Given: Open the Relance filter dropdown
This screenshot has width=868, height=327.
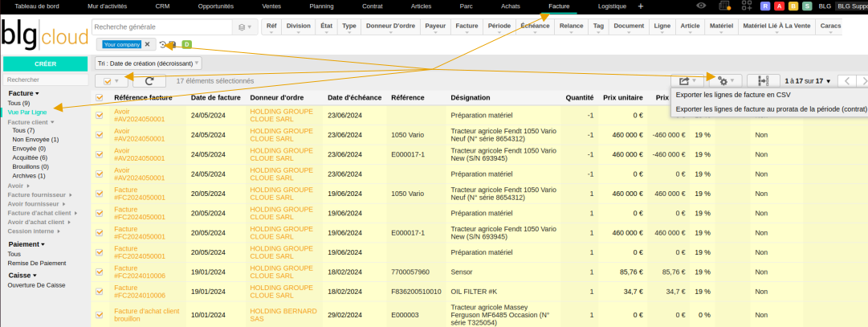Looking at the screenshot, I should tap(571, 27).
